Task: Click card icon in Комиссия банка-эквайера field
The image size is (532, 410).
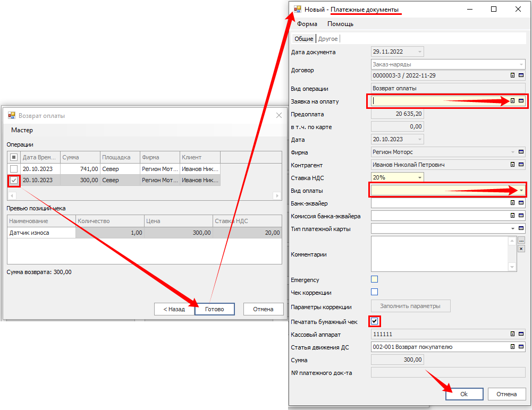Action: (521, 216)
